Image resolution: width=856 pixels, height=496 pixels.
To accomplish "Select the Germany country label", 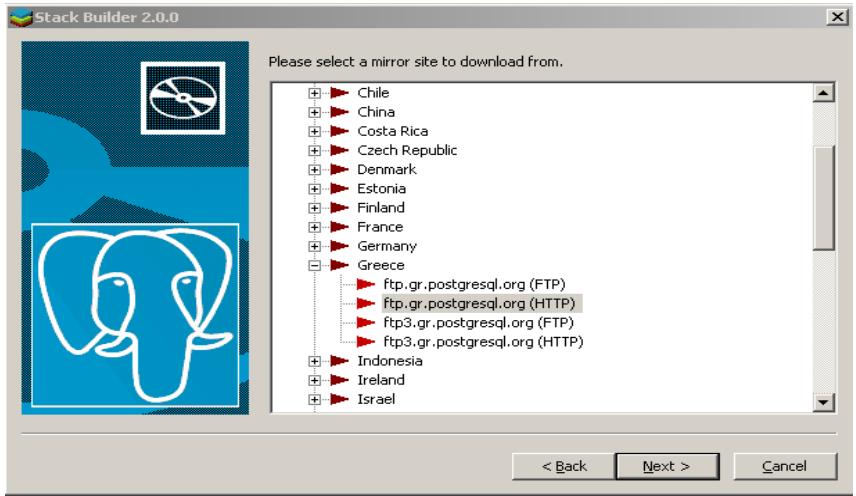I will click(x=387, y=246).
